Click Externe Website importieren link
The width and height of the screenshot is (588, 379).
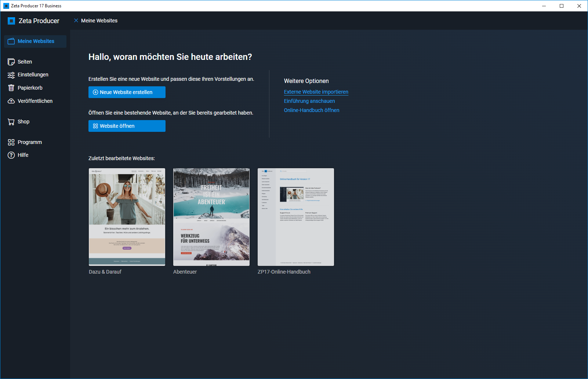(x=316, y=92)
